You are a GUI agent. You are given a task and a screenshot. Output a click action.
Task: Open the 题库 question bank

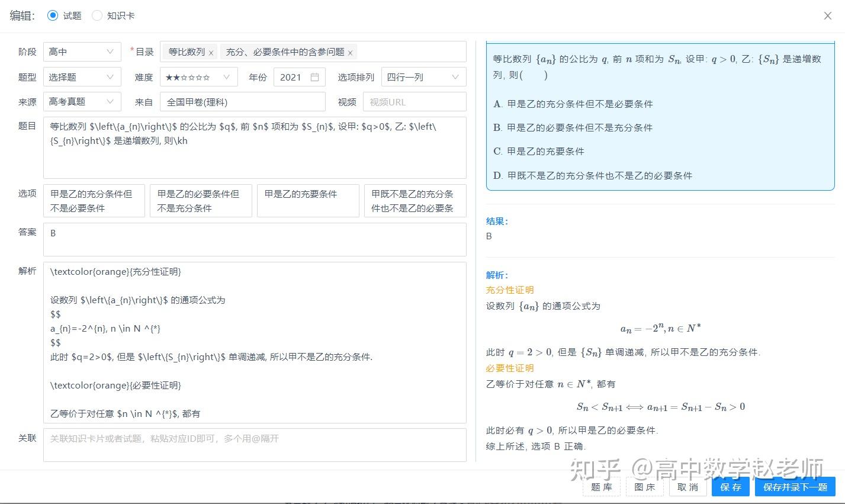click(x=601, y=487)
